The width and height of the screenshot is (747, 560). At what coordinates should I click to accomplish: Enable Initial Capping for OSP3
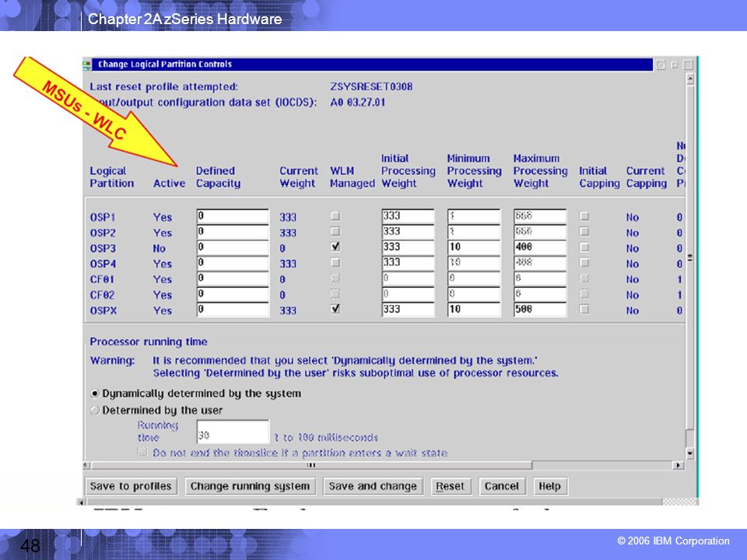click(x=584, y=247)
